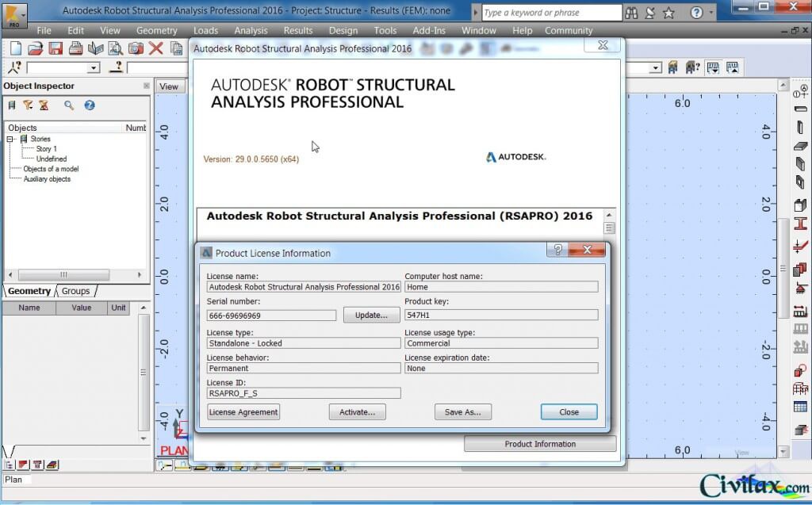Viewport: 812px width, 505px height.
Task: Click the search binoculars icon in title bar
Action: [631, 13]
